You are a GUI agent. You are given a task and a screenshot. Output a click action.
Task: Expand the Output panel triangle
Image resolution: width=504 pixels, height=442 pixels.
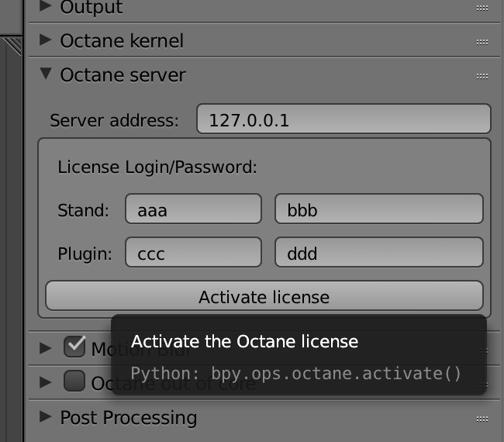pos(46,8)
